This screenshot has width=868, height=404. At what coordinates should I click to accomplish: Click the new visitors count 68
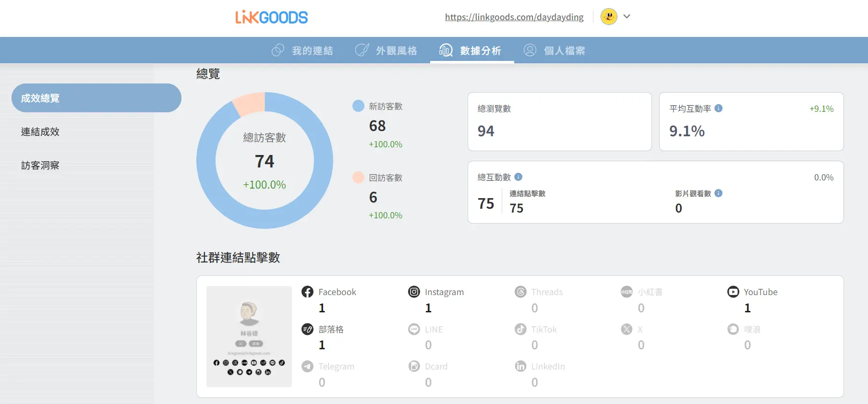(x=377, y=126)
